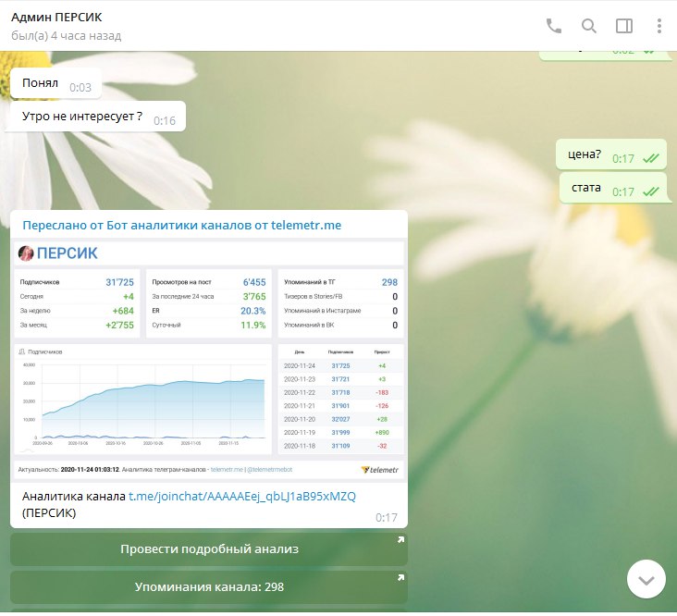This screenshot has height=616, width=677.
Task: Click 'Провести подробный анализ' button
Action: click(x=209, y=549)
